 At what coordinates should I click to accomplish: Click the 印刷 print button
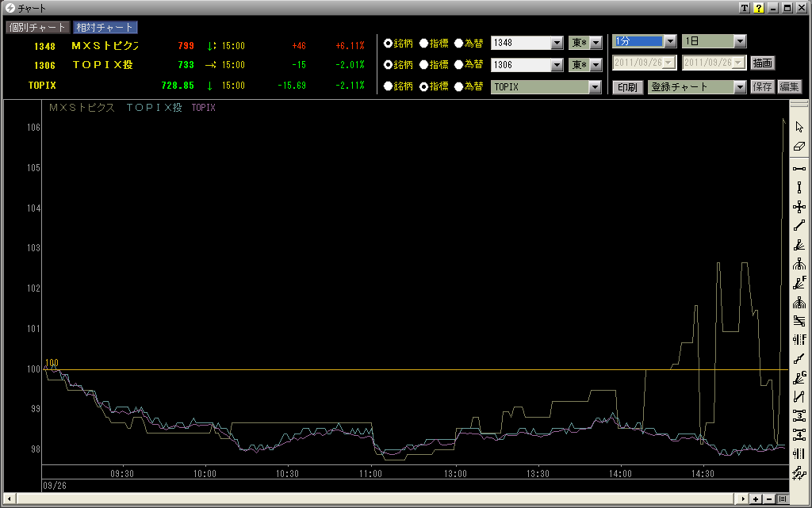627,87
